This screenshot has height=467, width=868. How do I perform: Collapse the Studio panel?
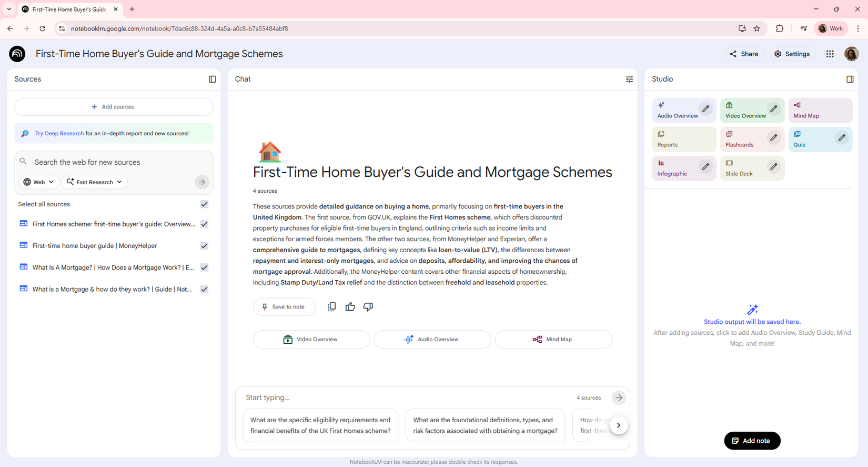850,79
